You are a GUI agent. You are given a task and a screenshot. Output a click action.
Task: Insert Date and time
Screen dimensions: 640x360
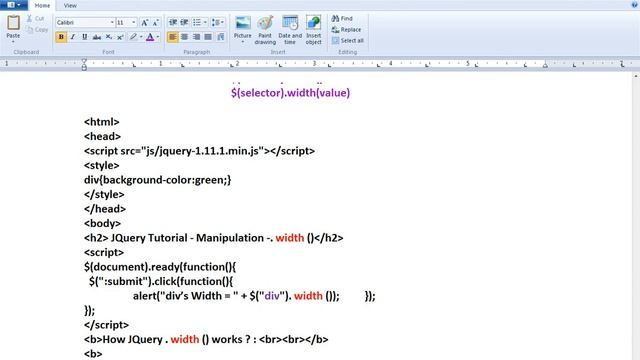[x=290, y=30]
